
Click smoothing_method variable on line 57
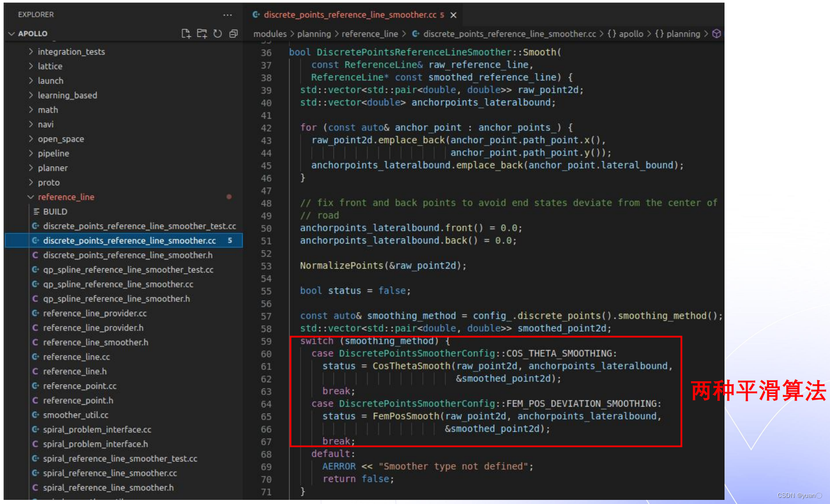[x=411, y=316]
